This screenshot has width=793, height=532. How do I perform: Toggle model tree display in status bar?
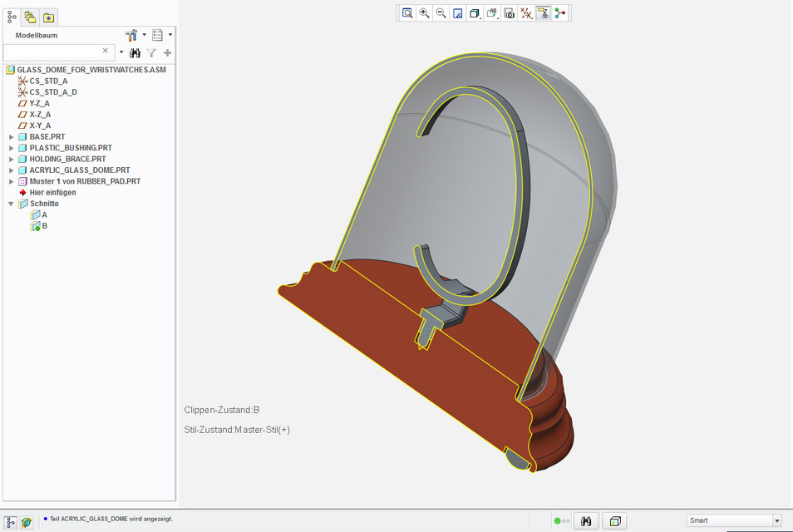pos(12,521)
